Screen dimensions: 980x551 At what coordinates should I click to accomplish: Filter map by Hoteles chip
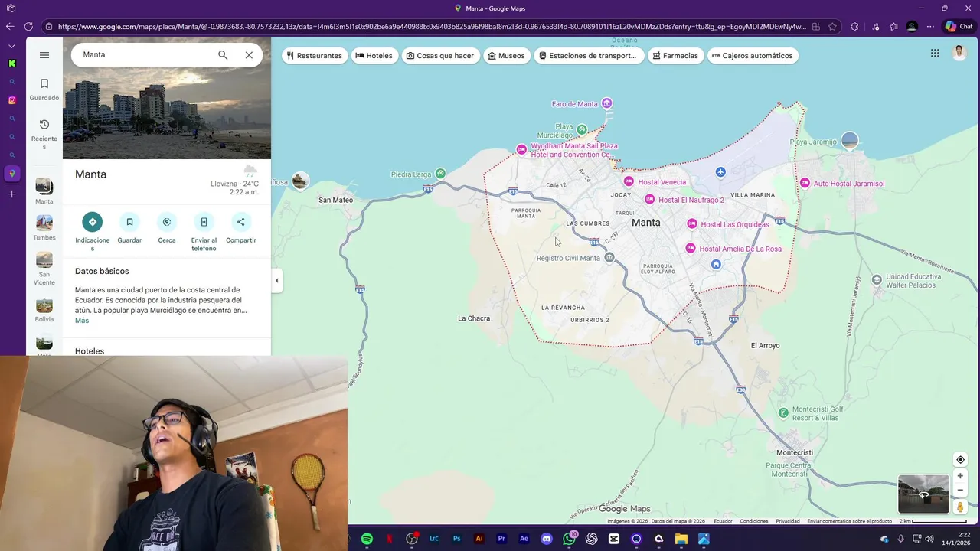[374, 56]
